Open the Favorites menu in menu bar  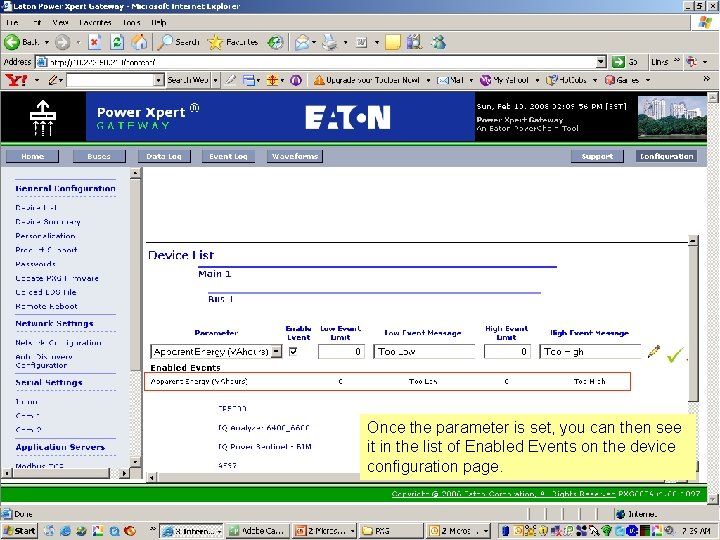(95, 22)
